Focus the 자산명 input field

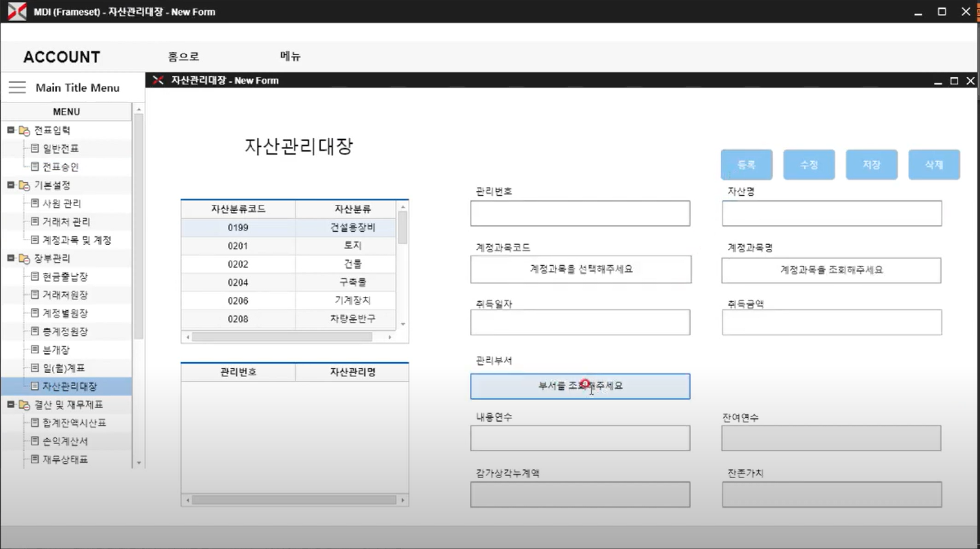(x=831, y=213)
